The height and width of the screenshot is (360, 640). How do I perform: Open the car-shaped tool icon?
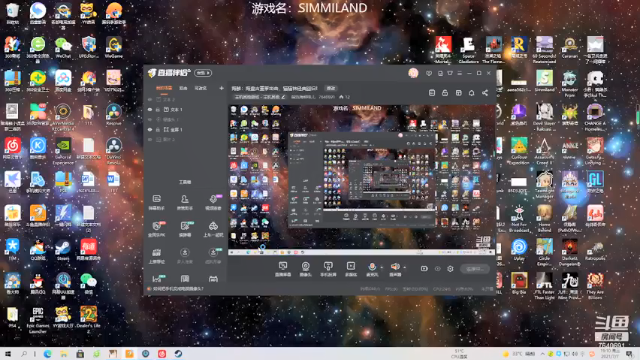tap(213, 229)
